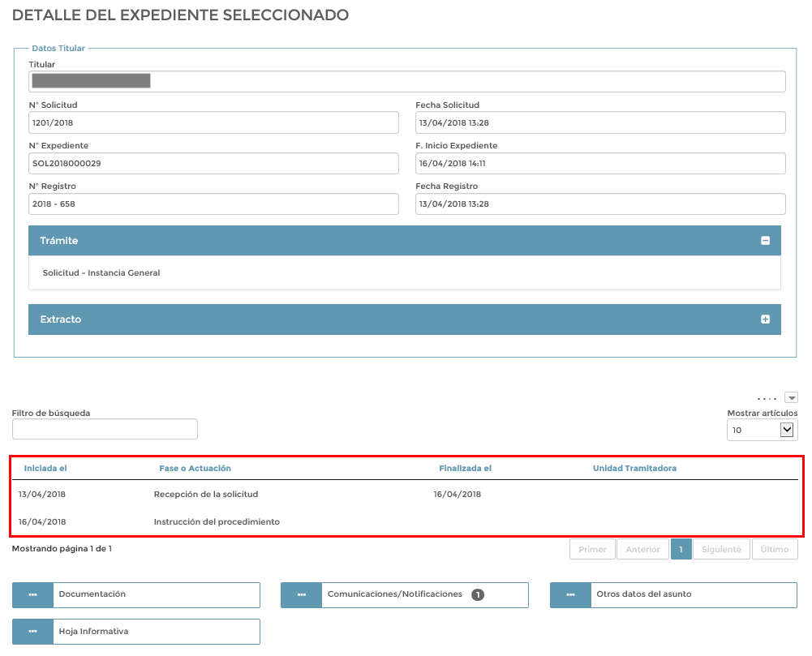
Task: Sort table by Fase o Actuación column
Action: 195,468
